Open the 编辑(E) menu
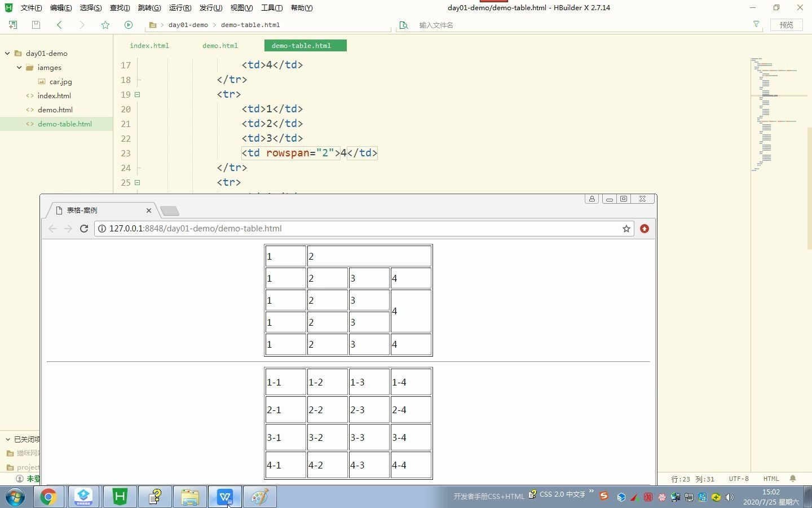 point(61,8)
